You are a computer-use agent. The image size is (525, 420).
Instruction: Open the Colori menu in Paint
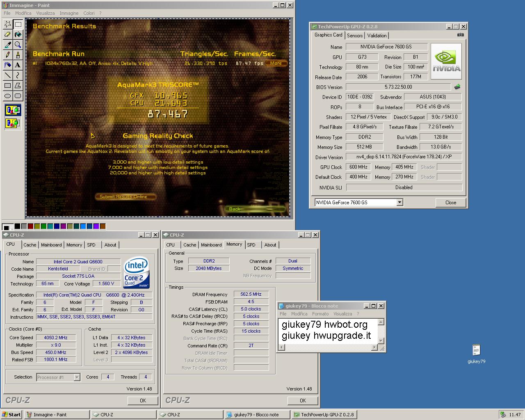(x=89, y=13)
